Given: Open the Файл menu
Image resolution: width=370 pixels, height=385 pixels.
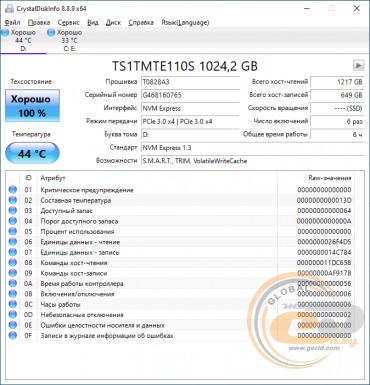Looking at the screenshot, I should (12, 22).
